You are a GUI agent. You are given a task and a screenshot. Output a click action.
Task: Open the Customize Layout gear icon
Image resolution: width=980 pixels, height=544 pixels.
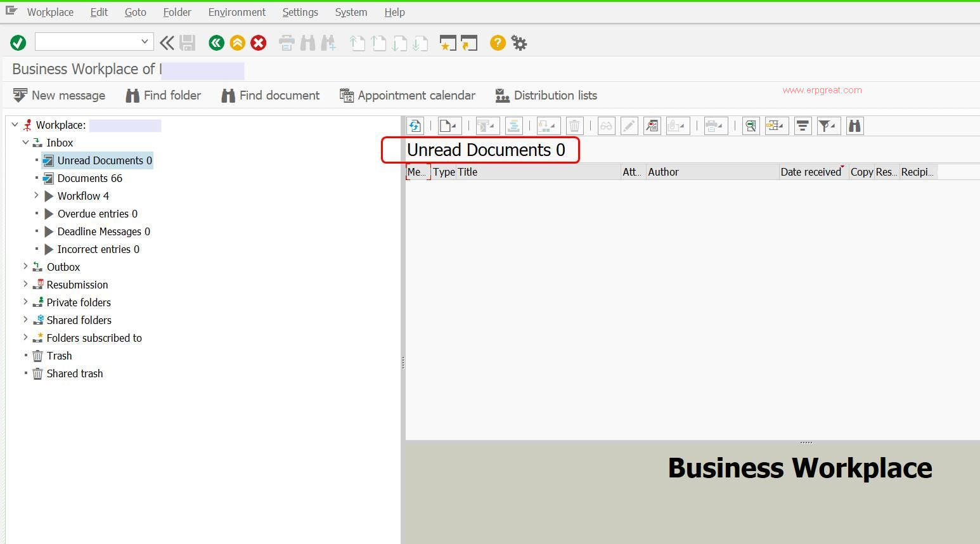coord(519,42)
